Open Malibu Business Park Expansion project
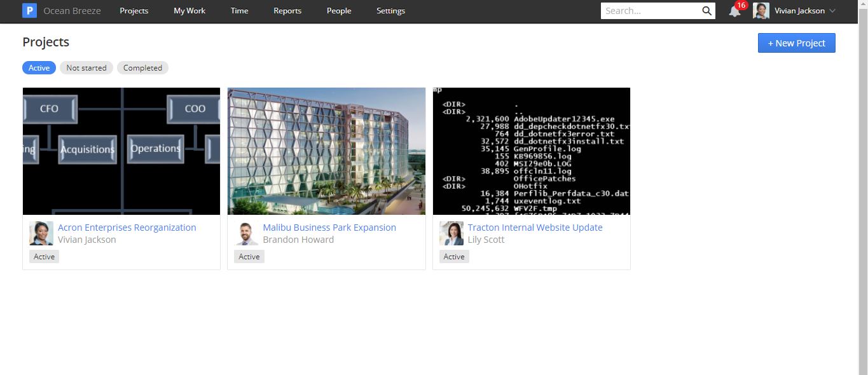This screenshot has height=375, width=868. click(329, 228)
